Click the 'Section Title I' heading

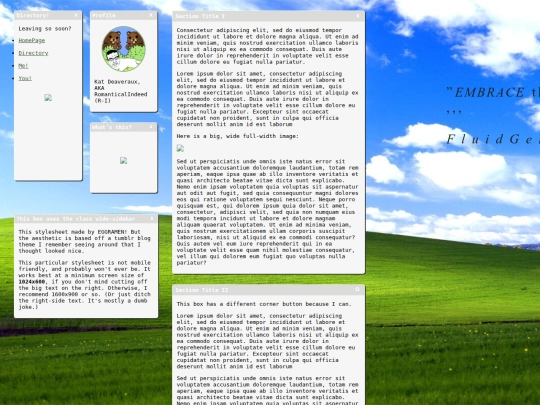(200, 16)
